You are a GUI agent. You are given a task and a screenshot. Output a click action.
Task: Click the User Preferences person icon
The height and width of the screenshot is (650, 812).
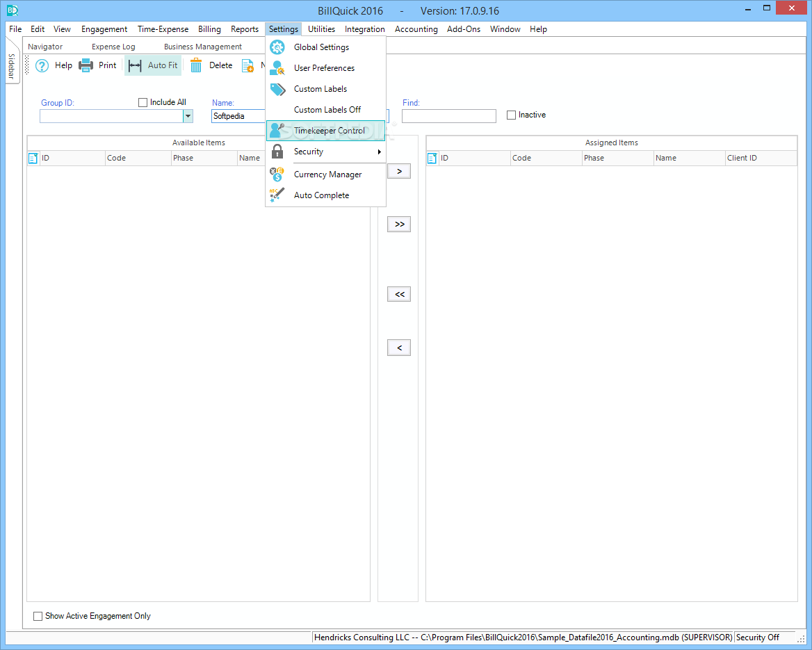(277, 68)
